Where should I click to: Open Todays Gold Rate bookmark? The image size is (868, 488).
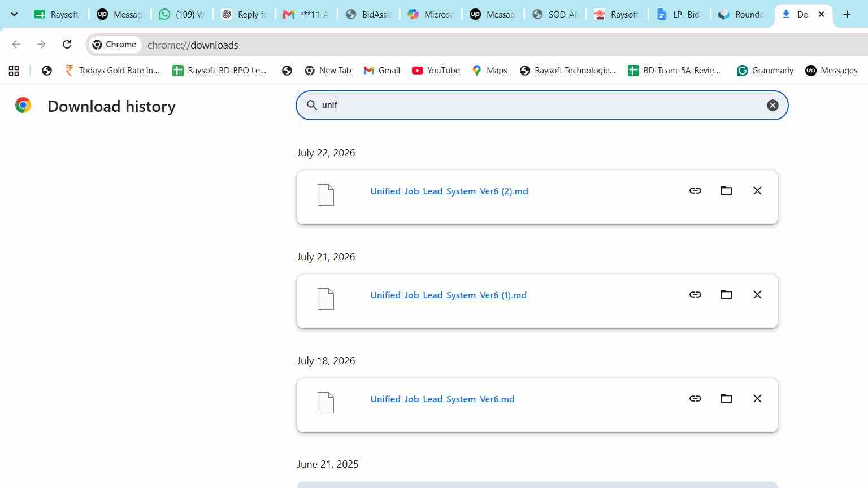coord(112,71)
